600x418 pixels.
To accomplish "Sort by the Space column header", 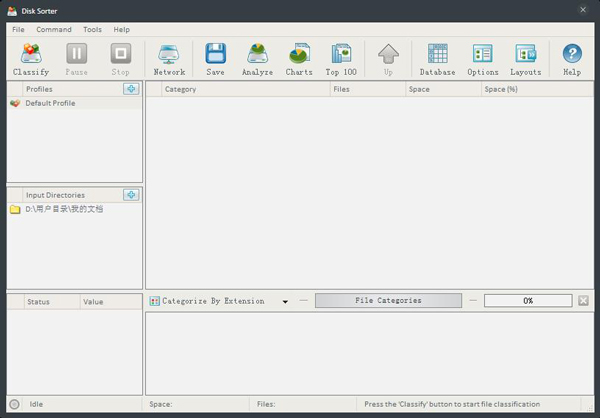I will (443, 89).
